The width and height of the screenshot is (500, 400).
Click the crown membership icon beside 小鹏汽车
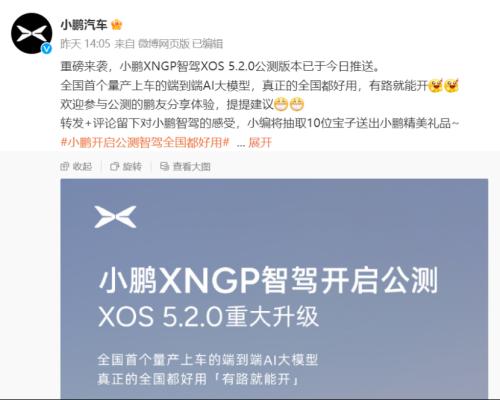click(x=116, y=25)
